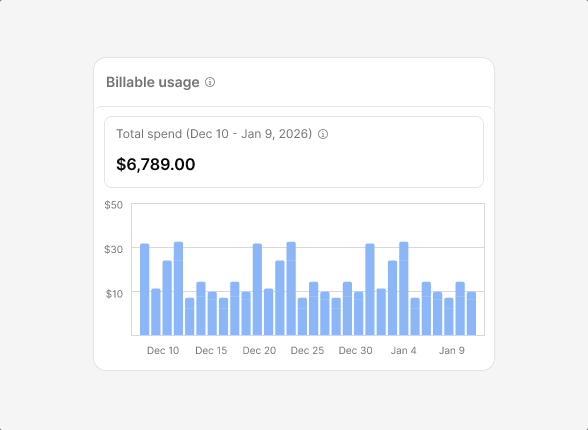Viewport: 588px width, 430px height.
Task: Click the Jan 9 axis label
Action: pyautogui.click(x=452, y=351)
